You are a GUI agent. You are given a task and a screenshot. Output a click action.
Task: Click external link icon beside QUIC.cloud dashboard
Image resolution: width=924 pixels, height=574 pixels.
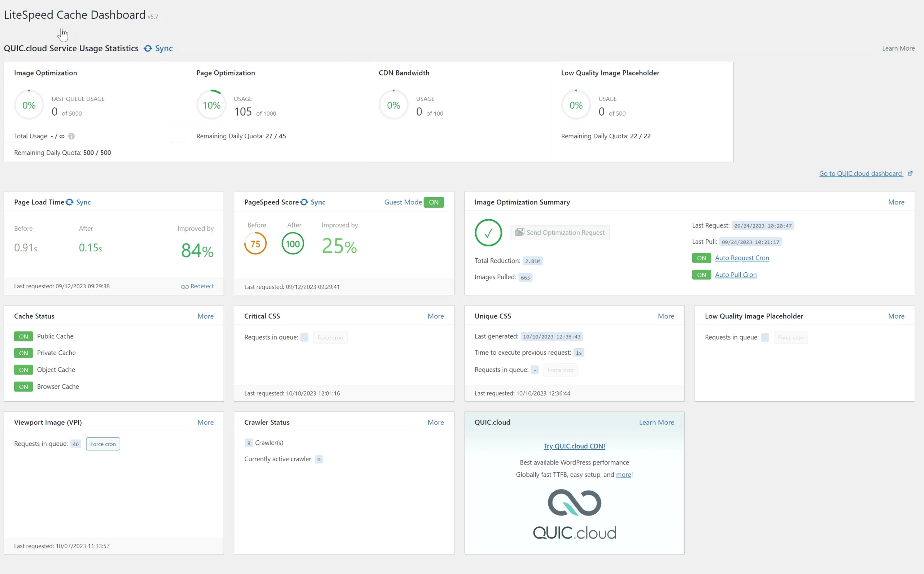pos(910,173)
